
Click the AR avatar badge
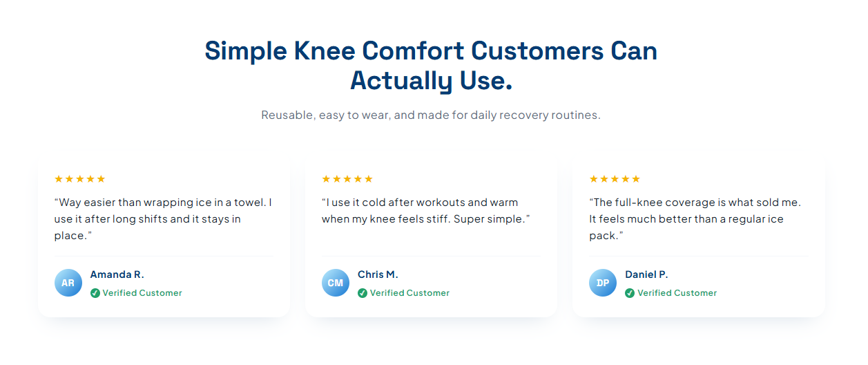pyautogui.click(x=68, y=283)
